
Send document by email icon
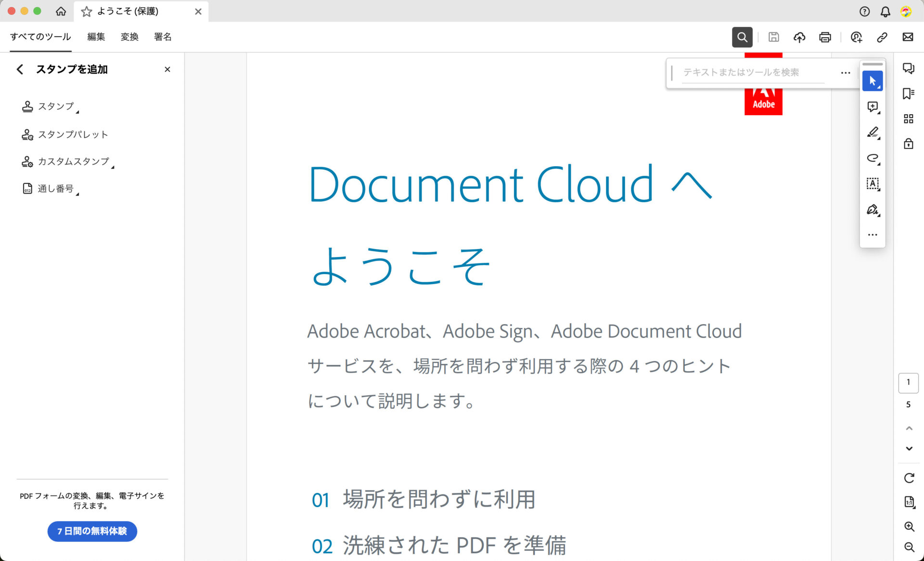908,37
